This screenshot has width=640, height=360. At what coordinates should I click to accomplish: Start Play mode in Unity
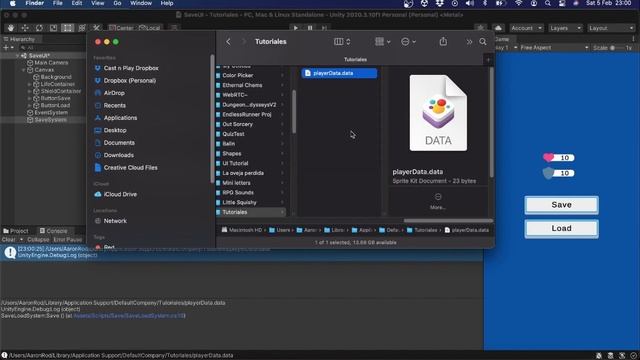(296, 28)
